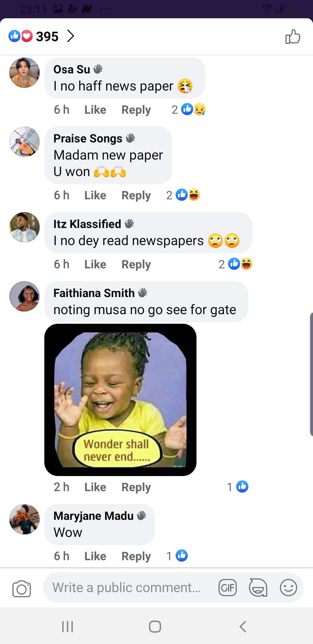Like Praise Songs' comment
Viewport: 313px width, 644px height.
(95, 195)
